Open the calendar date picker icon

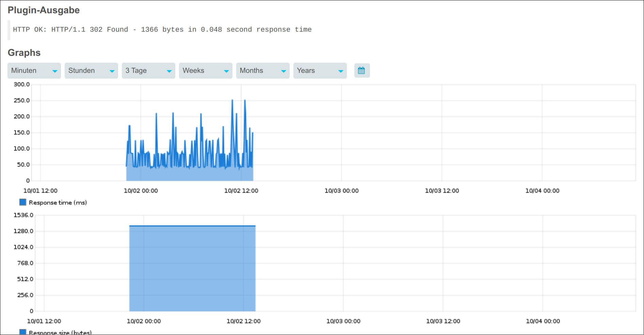pyautogui.click(x=362, y=70)
